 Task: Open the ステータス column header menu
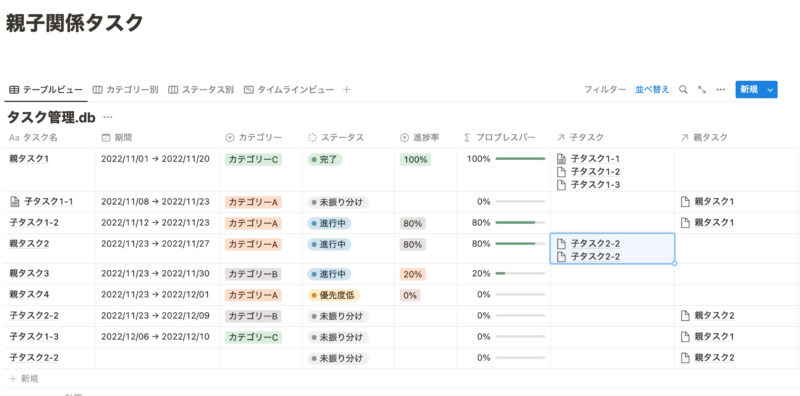(x=336, y=138)
